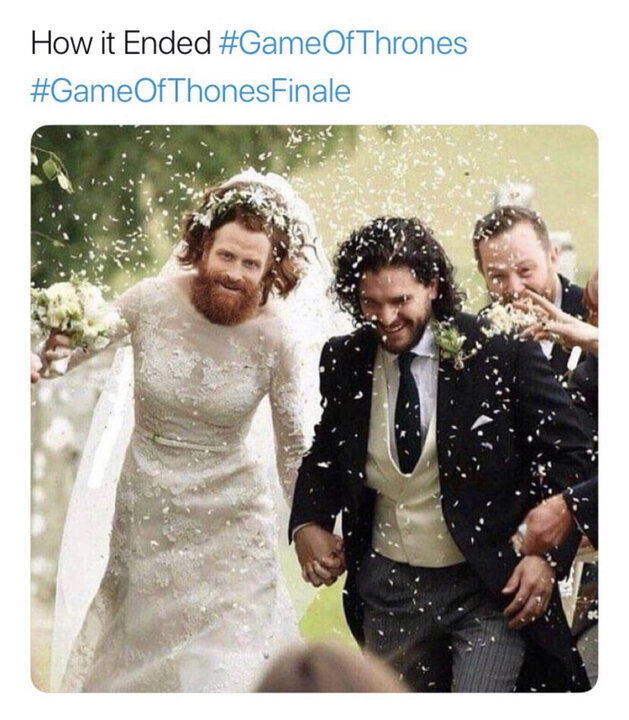Click the white pocket square on the jacket
629x720 pixels.
pos(481,422)
